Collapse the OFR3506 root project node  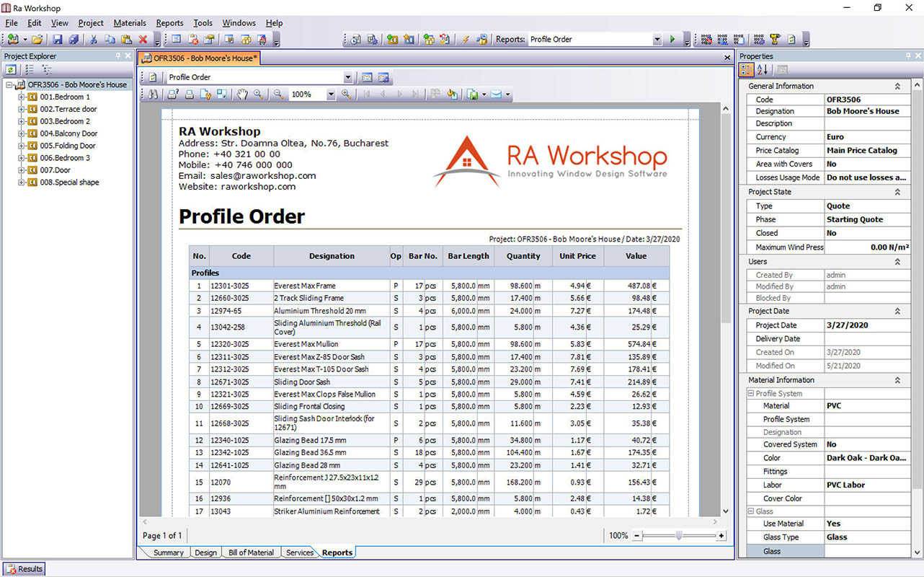tap(9, 84)
